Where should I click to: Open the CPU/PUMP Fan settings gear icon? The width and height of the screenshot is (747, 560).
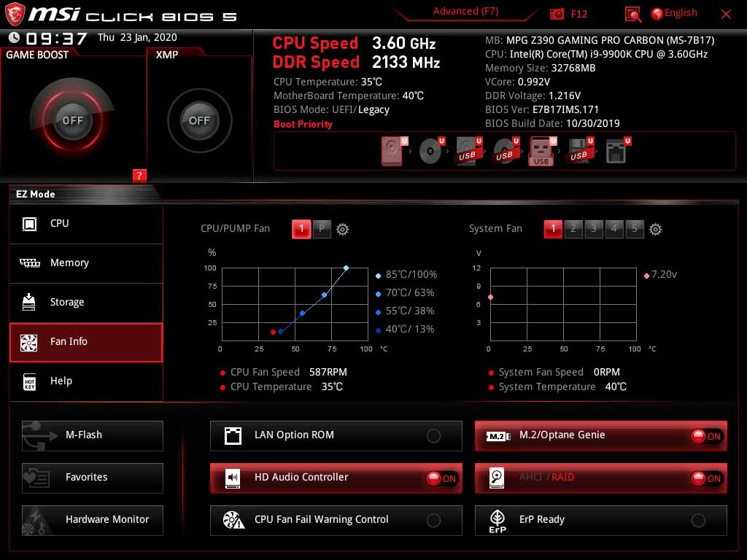[x=342, y=229]
